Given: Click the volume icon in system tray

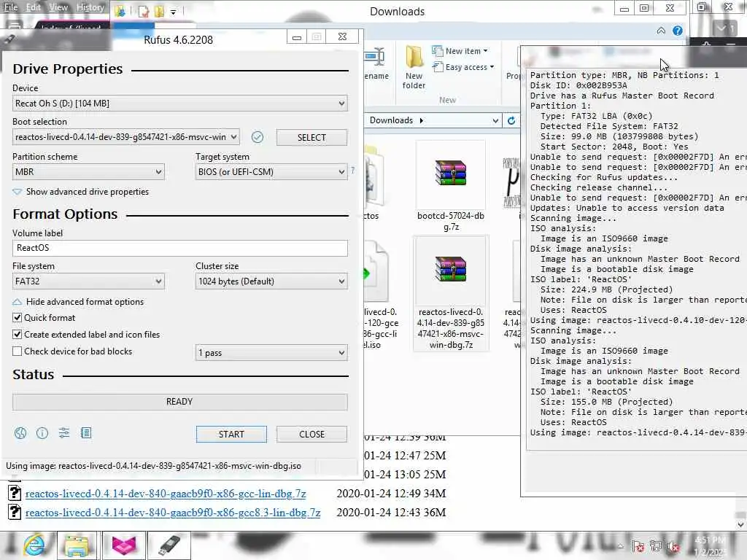Looking at the screenshot, I should coord(673,547).
